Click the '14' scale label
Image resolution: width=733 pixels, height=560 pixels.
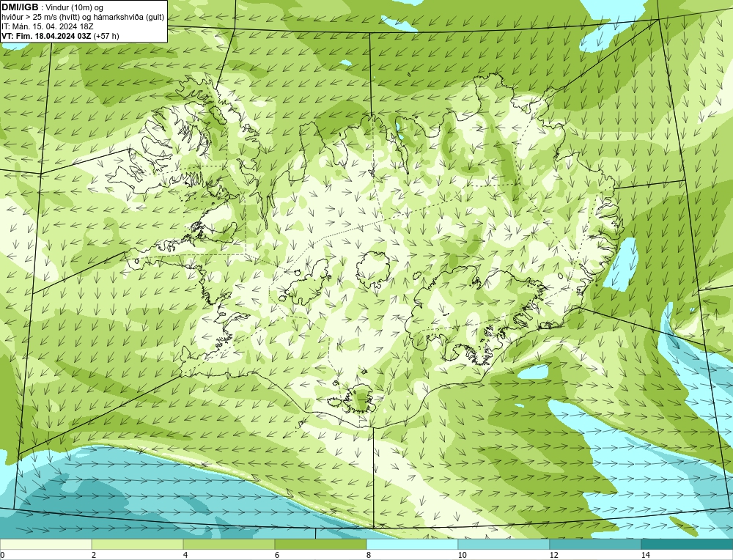pyautogui.click(x=646, y=555)
